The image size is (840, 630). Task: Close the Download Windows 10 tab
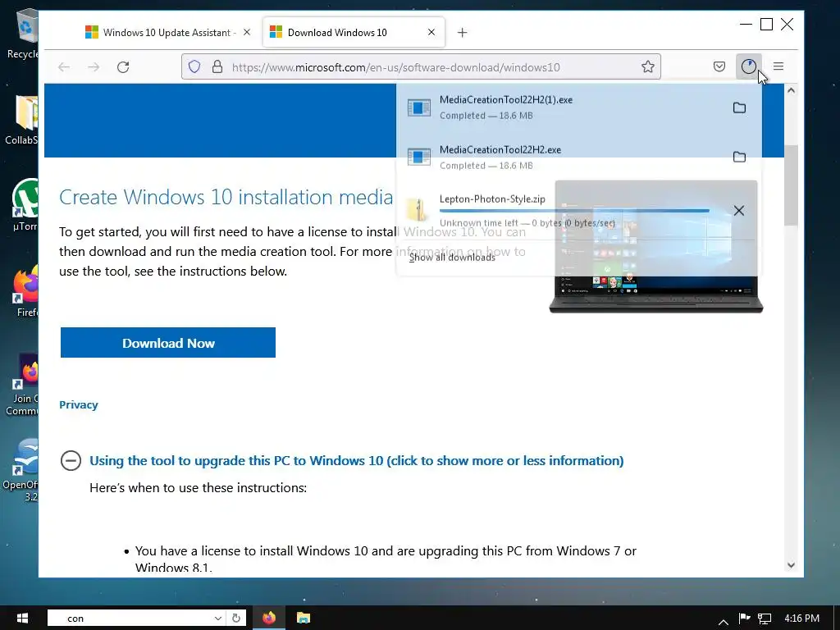pos(431,32)
